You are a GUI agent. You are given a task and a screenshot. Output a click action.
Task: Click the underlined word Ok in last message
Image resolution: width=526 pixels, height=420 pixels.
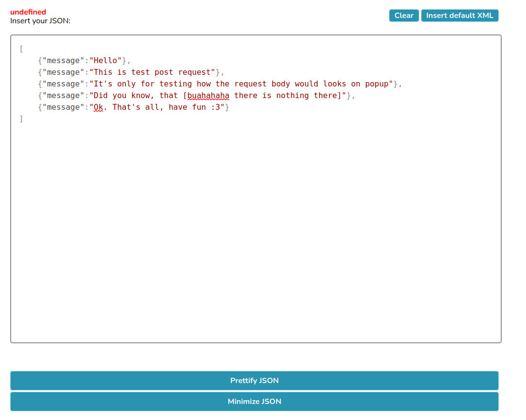(98, 107)
